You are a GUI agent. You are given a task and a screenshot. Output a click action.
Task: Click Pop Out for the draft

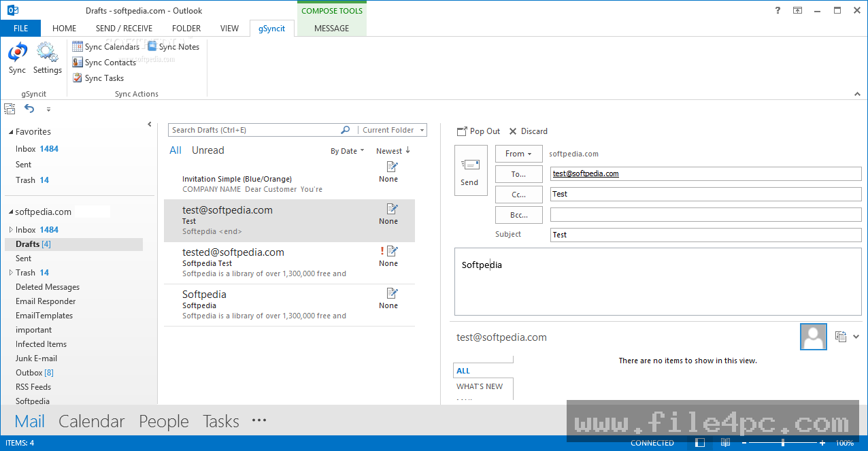coord(478,131)
